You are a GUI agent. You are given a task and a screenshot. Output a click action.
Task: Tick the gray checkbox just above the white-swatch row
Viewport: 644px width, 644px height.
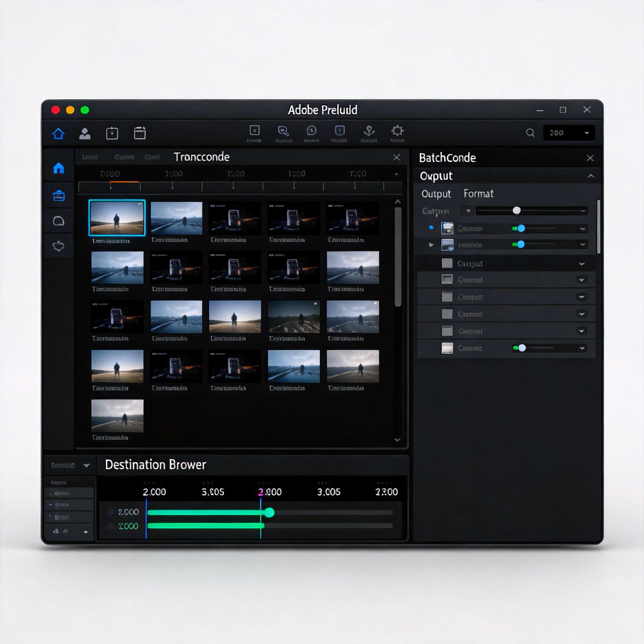click(447, 331)
